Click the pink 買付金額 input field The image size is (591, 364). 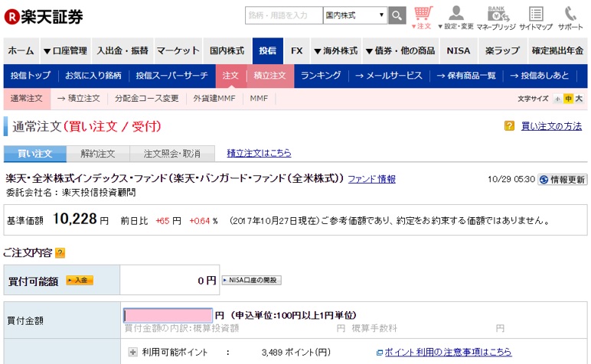[x=168, y=315]
